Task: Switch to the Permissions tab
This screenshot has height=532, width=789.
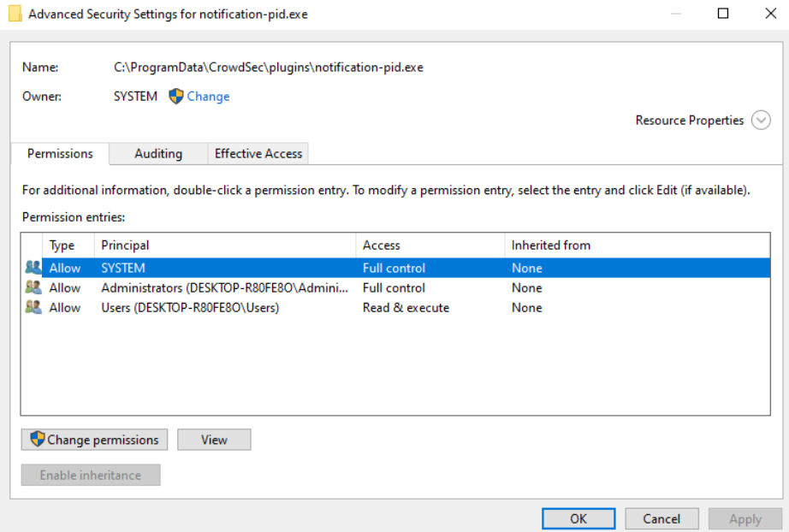Action: pos(60,153)
